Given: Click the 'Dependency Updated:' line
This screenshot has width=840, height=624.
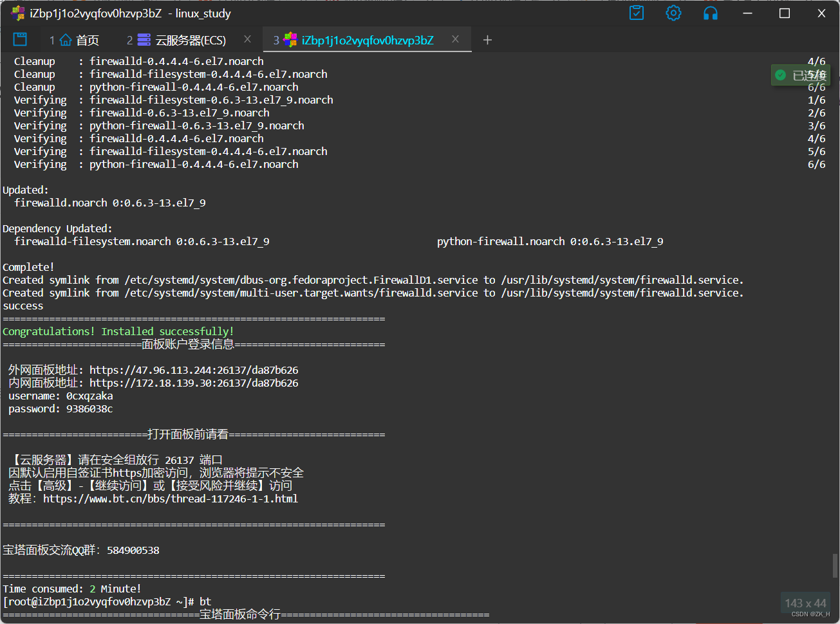Looking at the screenshot, I should pos(57,228).
